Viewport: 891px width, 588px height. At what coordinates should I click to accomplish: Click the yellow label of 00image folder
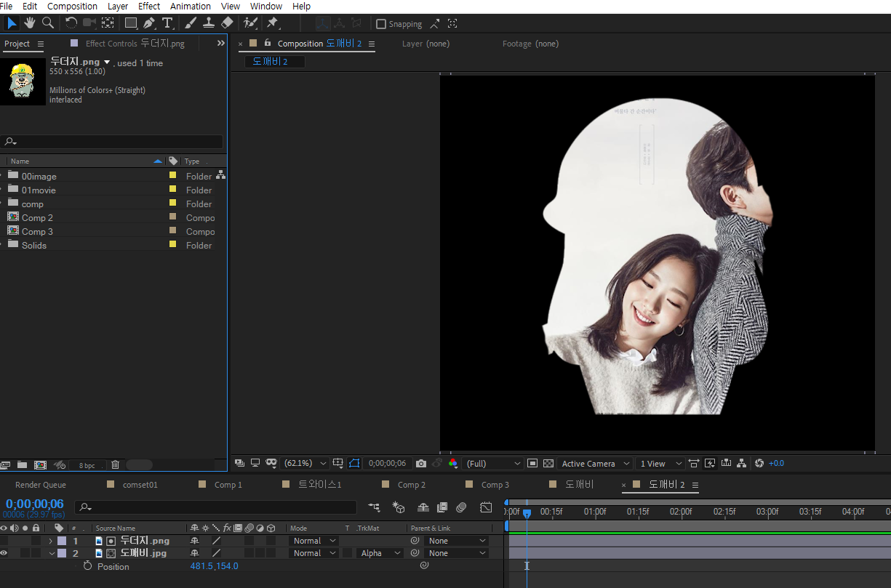tap(172, 176)
